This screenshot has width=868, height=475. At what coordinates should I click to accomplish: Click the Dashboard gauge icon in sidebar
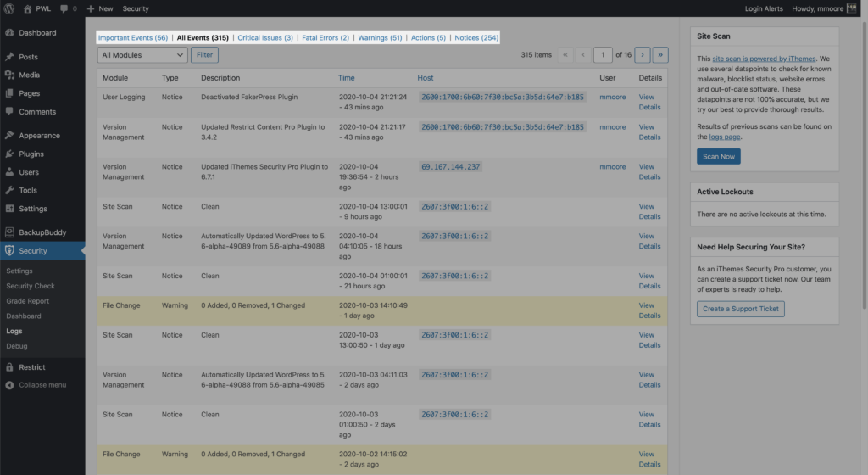[x=9, y=33]
